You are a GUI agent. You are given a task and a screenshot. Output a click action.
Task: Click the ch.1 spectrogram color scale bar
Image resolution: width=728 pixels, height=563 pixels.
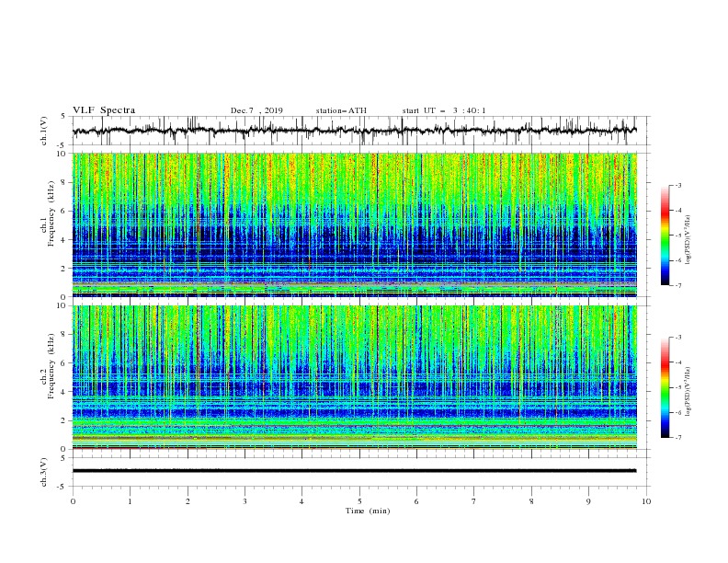[x=665, y=236]
